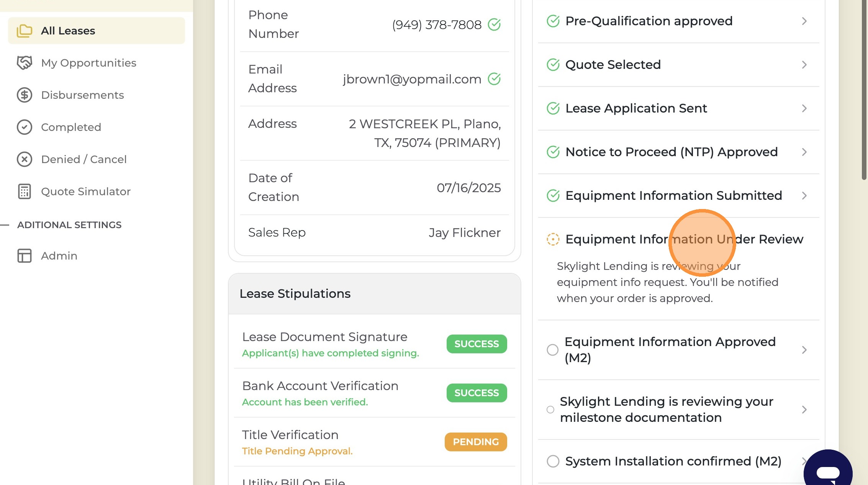Open My Opportunities page
868x485 pixels.
(x=97, y=63)
